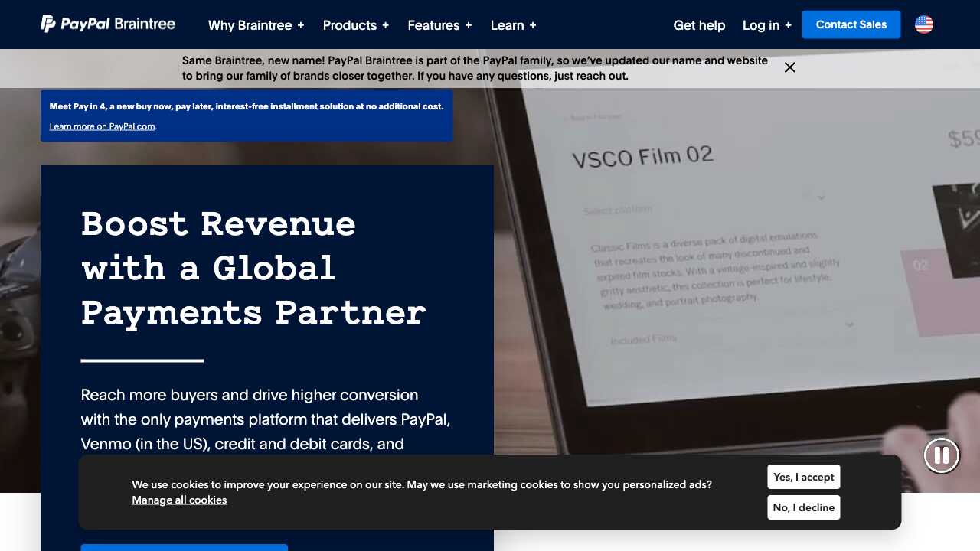Click the Pay in 4 announcement text
Image resolution: width=980 pixels, height=551 pixels.
247,106
